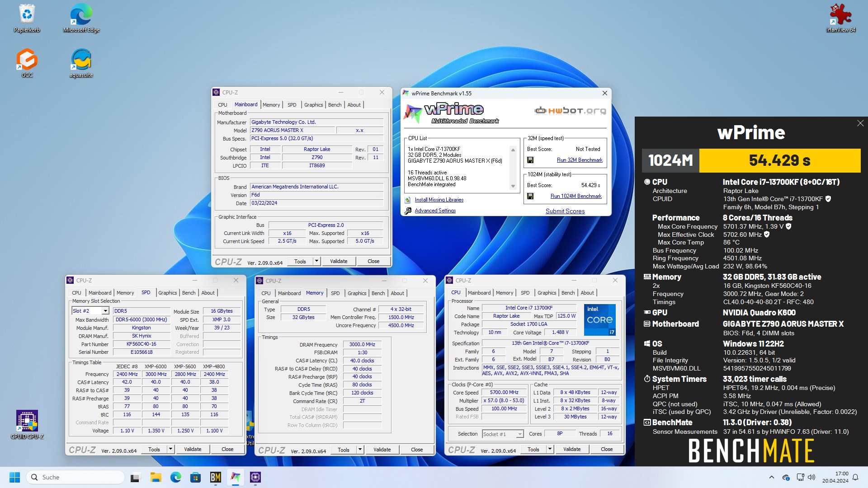Open the Microsoft Edge desktop shortcut

tap(81, 18)
